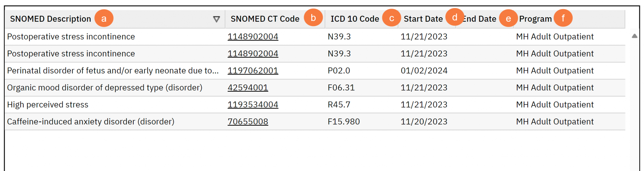The width and height of the screenshot is (644, 171).
Task: Click orange marker labeled c
Action: pos(391,18)
